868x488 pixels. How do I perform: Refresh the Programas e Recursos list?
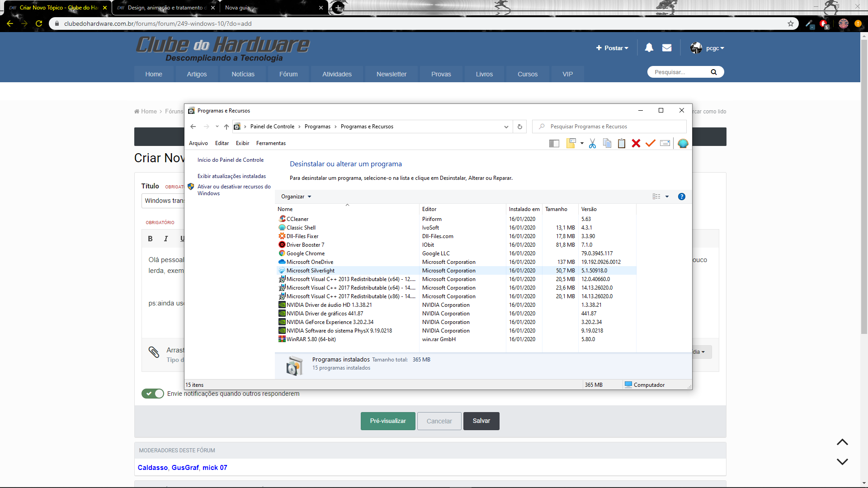tap(520, 127)
